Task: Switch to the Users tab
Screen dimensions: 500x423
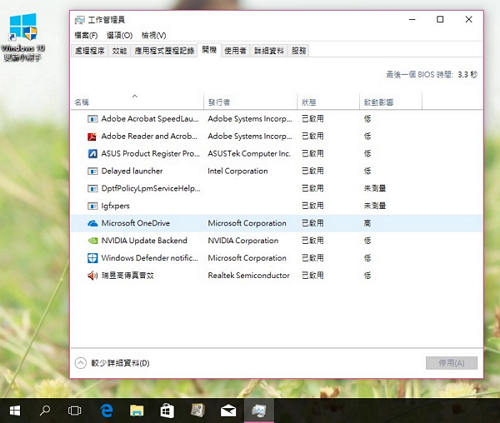Action: click(235, 51)
